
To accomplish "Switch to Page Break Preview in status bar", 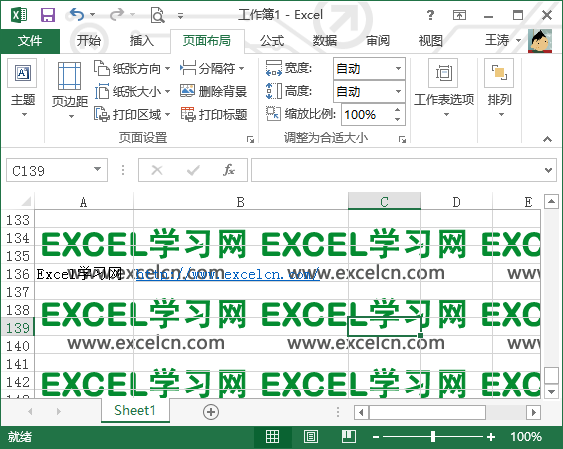I will (x=349, y=436).
